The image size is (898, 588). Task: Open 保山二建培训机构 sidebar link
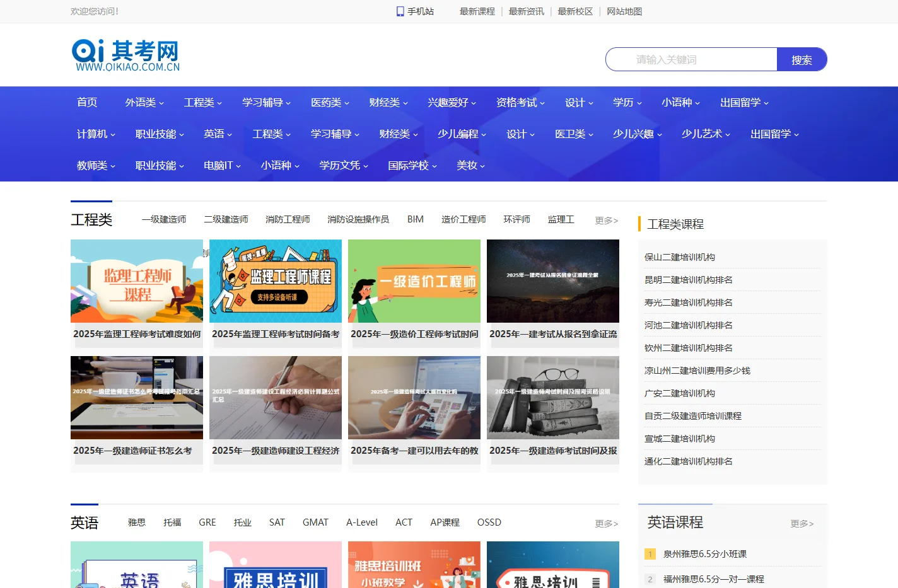point(680,257)
